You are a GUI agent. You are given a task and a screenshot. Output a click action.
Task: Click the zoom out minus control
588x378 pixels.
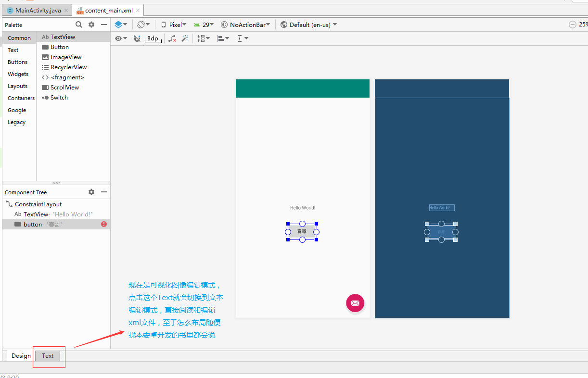572,24
